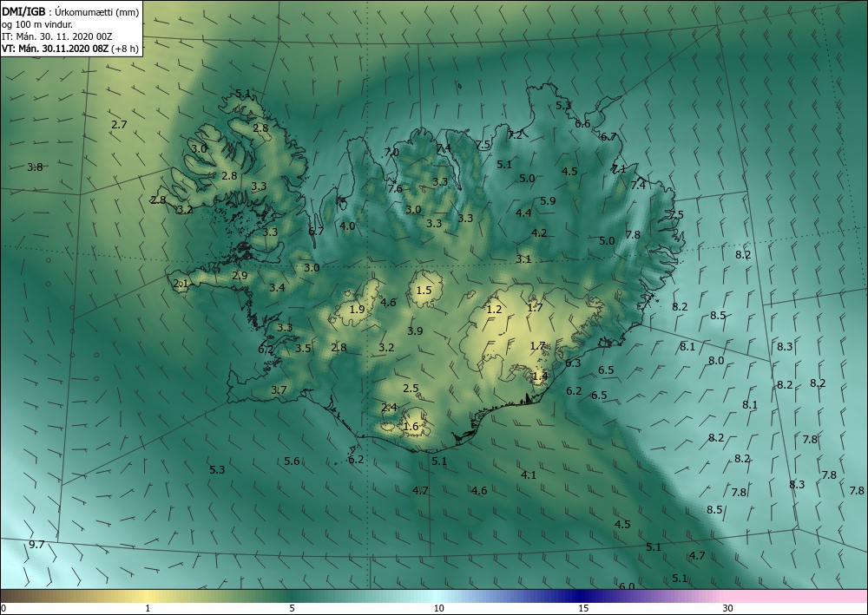Screen dimensions: 868x615
Task: Click the 1.6 value on Mýrdalsjökull glacier
Action: [411, 427]
